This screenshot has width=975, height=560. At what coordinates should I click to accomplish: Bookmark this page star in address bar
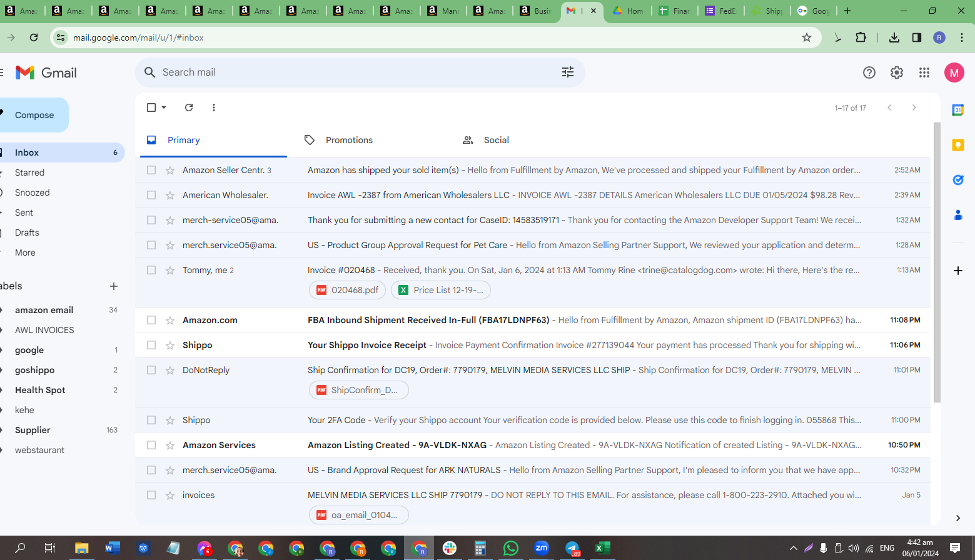[807, 37]
